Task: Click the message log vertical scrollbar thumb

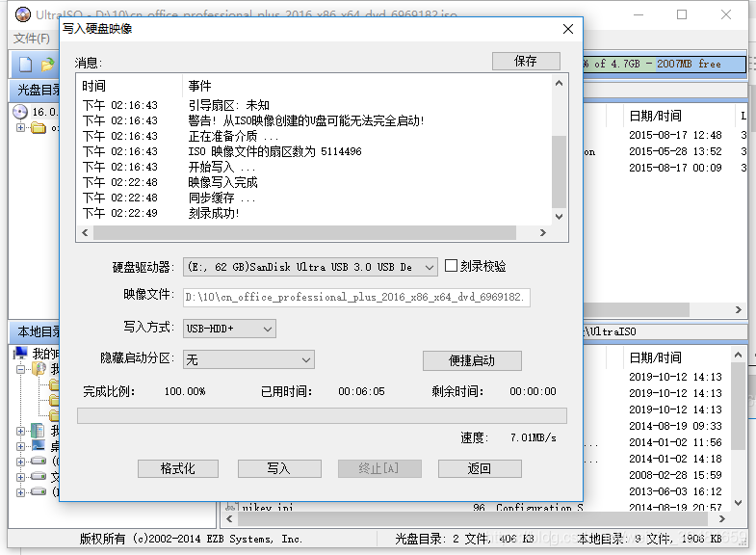Action: pyautogui.click(x=559, y=172)
